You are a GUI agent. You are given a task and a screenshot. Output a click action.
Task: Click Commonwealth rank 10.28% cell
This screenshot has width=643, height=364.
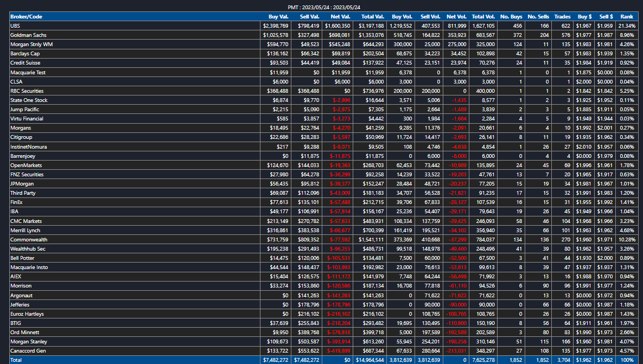pyautogui.click(x=627, y=239)
